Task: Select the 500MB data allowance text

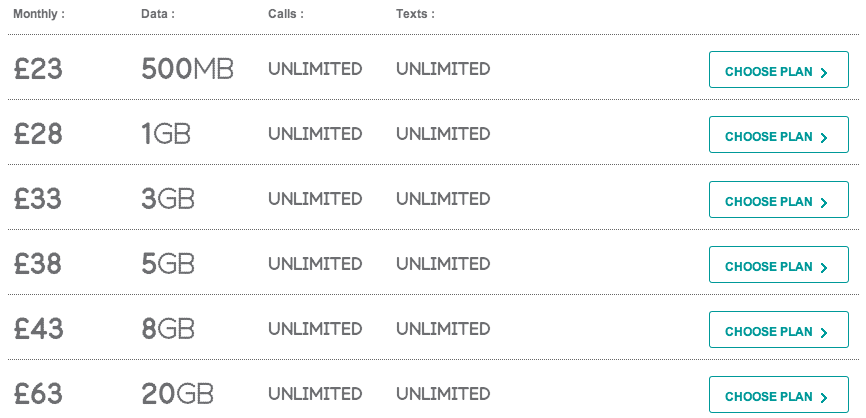Action: click(x=187, y=69)
